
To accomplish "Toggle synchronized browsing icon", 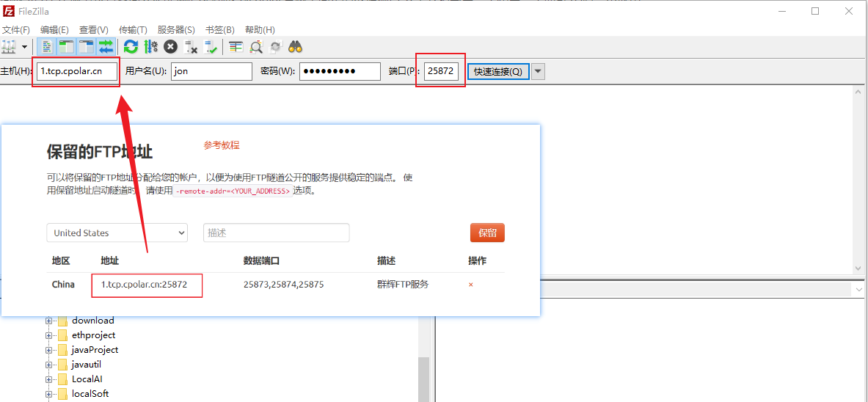I will [275, 47].
